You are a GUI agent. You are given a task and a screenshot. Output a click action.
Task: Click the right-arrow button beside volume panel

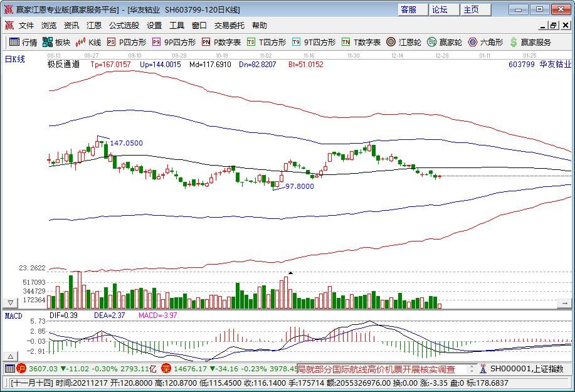pos(564,304)
